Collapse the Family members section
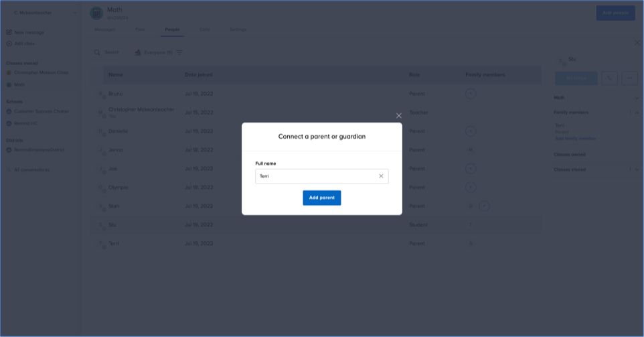This screenshot has width=644, height=337. pyautogui.click(x=637, y=113)
